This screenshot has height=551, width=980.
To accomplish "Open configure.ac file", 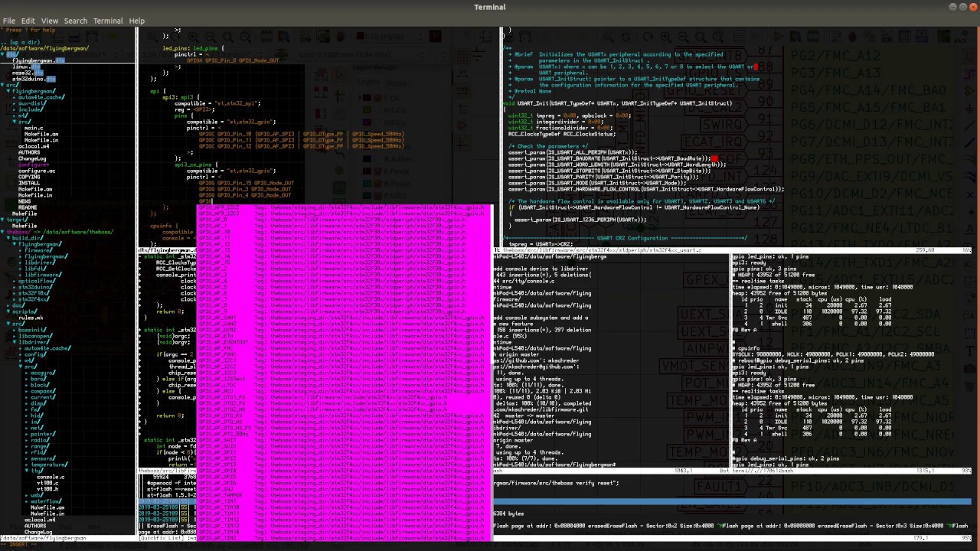I will click(36, 171).
